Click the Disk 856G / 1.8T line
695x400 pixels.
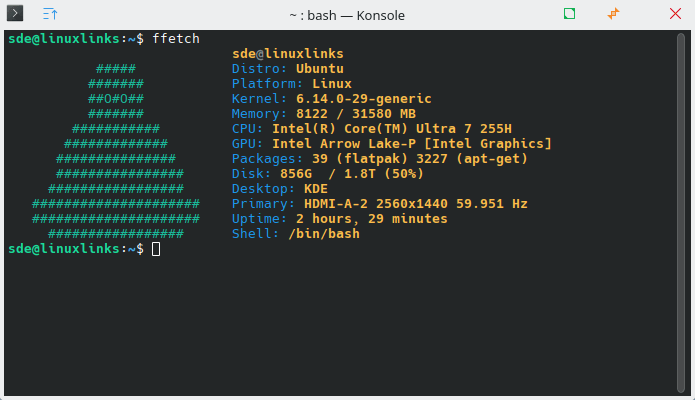point(328,174)
